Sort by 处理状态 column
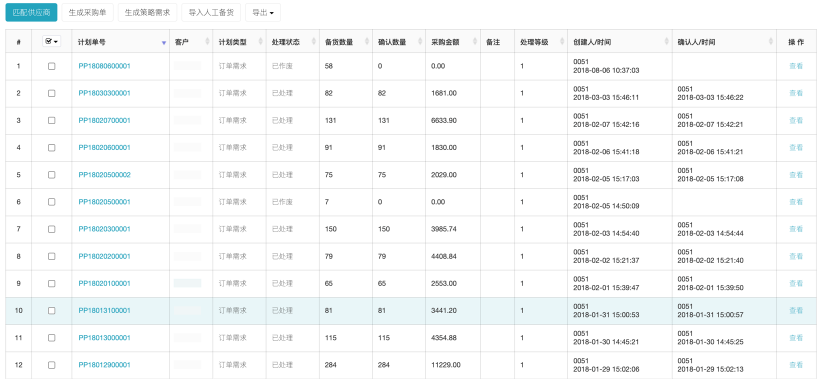The height and width of the screenshot is (379, 821). coord(292,42)
